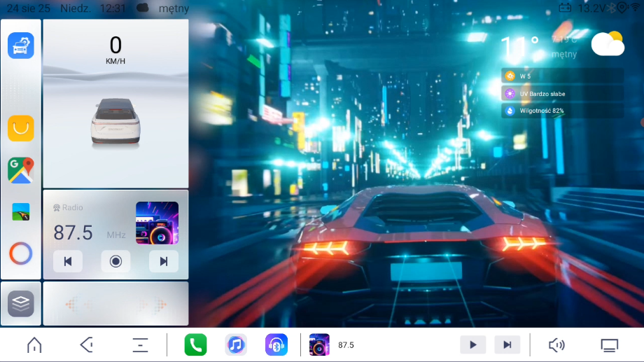Screen dimensions: 644x362
Task: Play the radio from bottom bar
Action: coord(472,344)
